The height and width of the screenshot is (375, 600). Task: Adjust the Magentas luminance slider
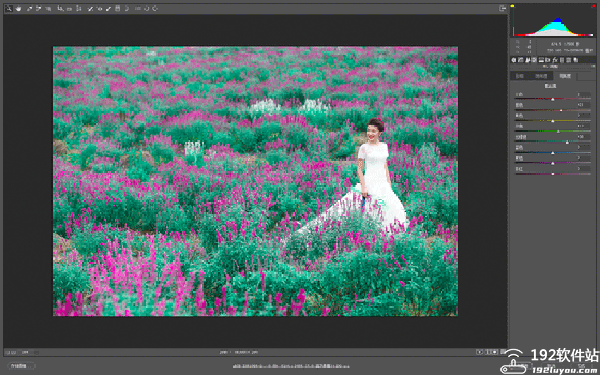[553, 174]
